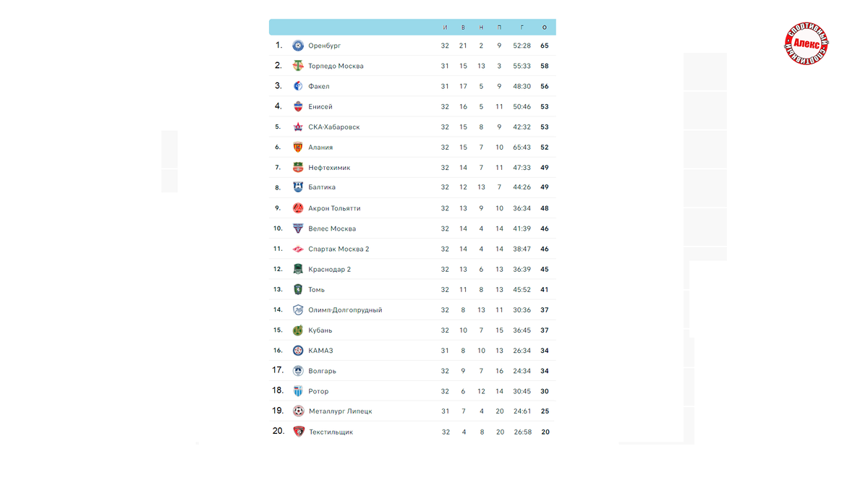Click the Алания club crest

pos(298,147)
